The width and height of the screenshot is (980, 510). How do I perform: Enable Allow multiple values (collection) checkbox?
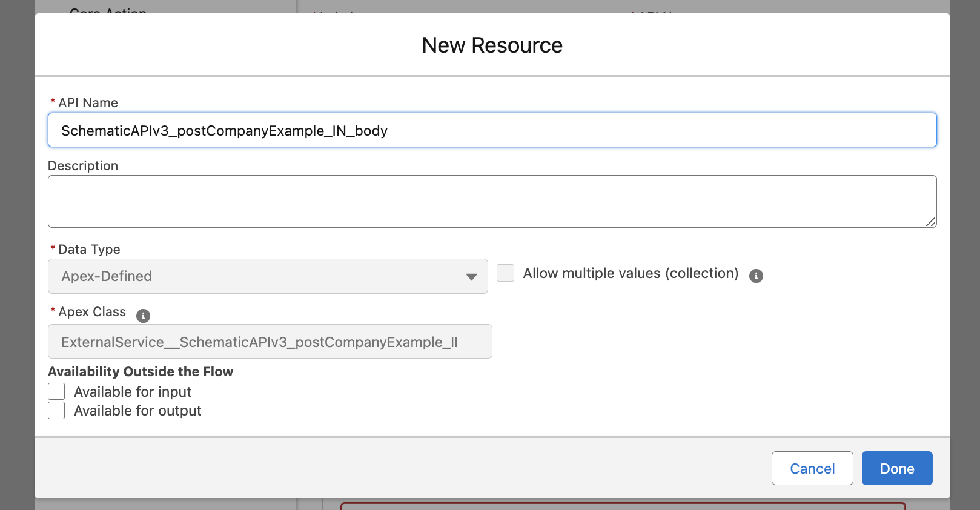click(x=505, y=273)
